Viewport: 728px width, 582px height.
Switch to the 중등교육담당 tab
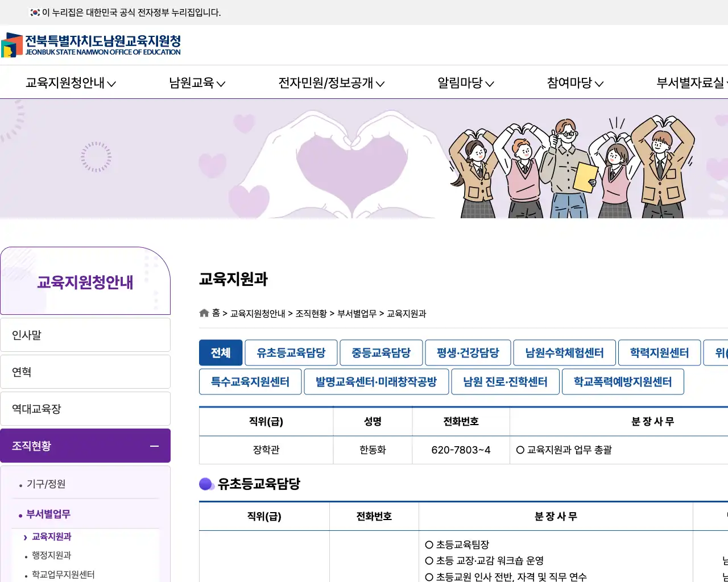tap(381, 352)
